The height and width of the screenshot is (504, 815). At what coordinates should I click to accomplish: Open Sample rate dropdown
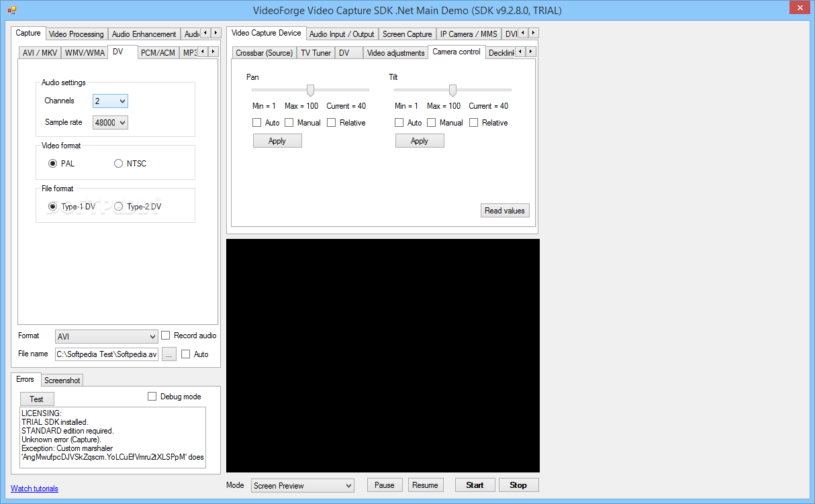pyautogui.click(x=110, y=122)
